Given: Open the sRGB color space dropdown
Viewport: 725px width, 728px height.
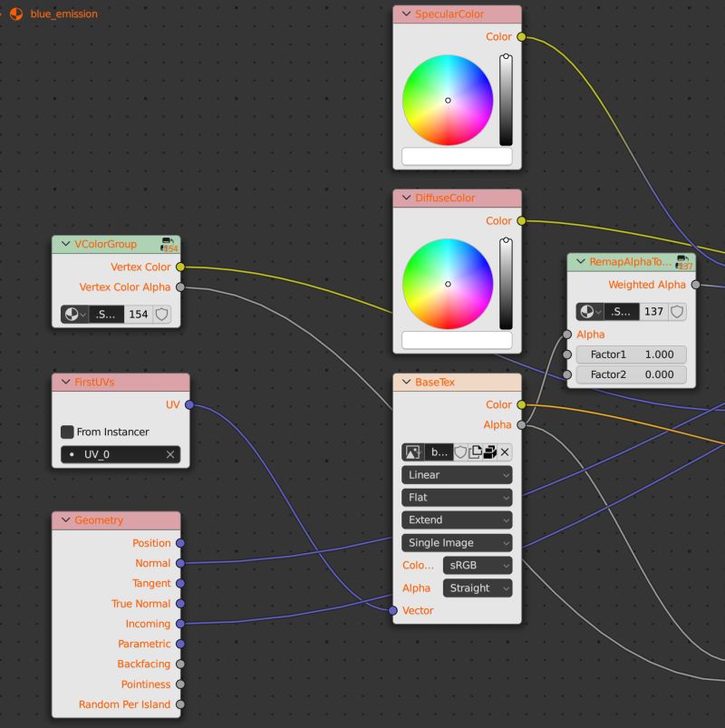Looking at the screenshot, I should click(478, 565).
